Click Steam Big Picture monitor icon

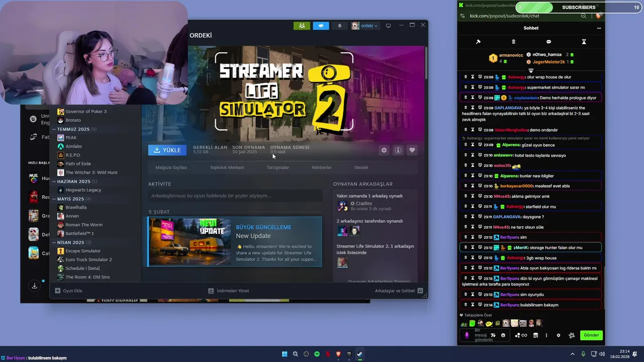tap(388, 26)
